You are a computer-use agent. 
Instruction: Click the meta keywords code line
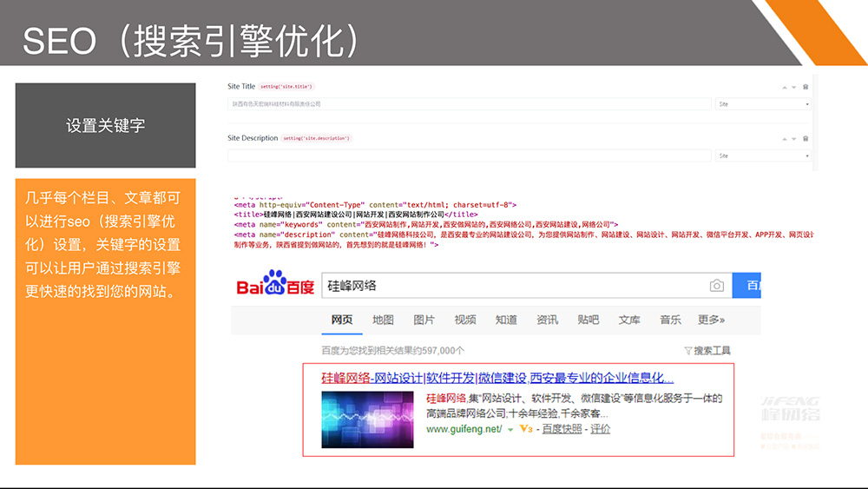point(425,225)
